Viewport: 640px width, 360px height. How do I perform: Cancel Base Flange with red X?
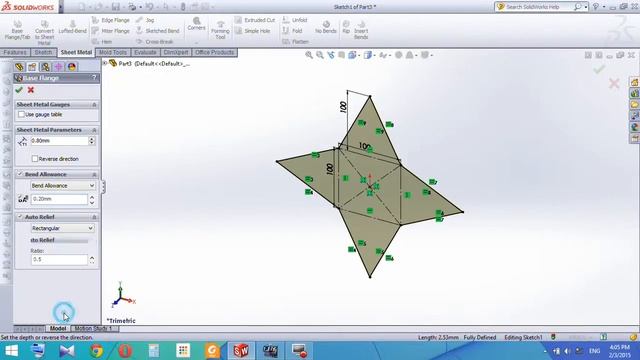[x=31, y=90]
